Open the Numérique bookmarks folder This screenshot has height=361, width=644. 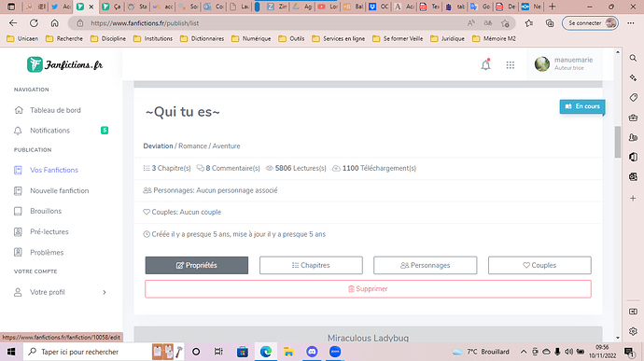coord(251,38)
